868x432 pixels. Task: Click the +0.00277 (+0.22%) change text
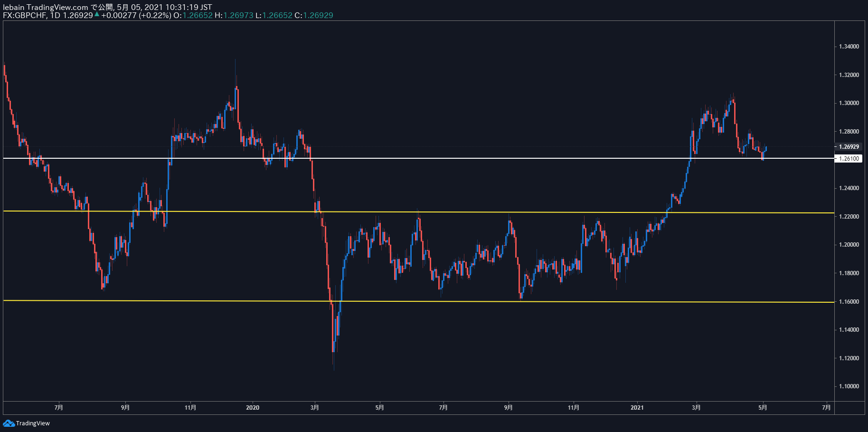[x=136, y=15]
